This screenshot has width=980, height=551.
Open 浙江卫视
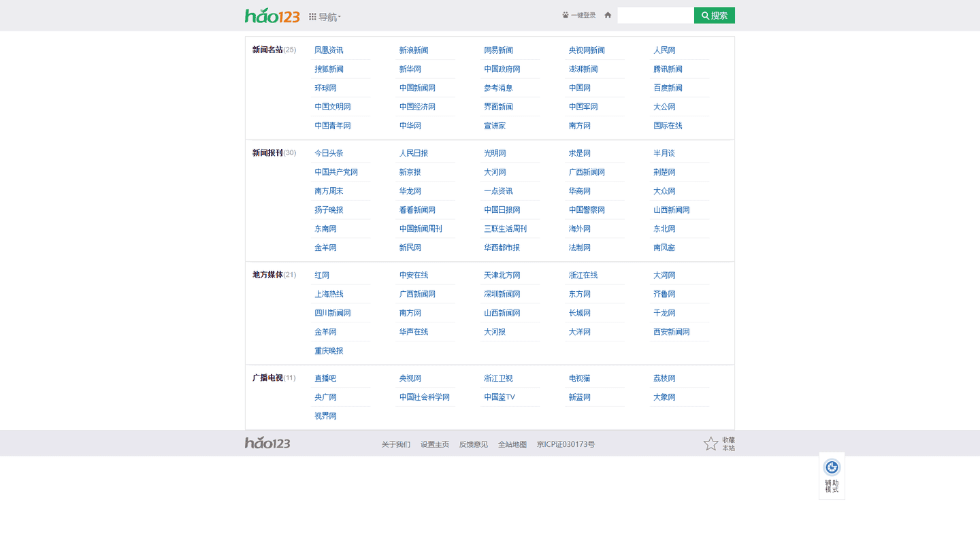[498, 378]
